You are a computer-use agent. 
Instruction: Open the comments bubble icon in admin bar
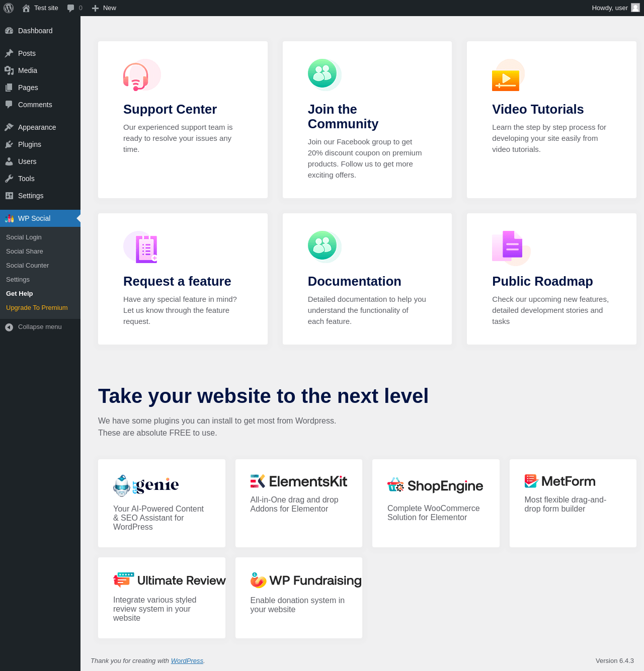(70, 8)
